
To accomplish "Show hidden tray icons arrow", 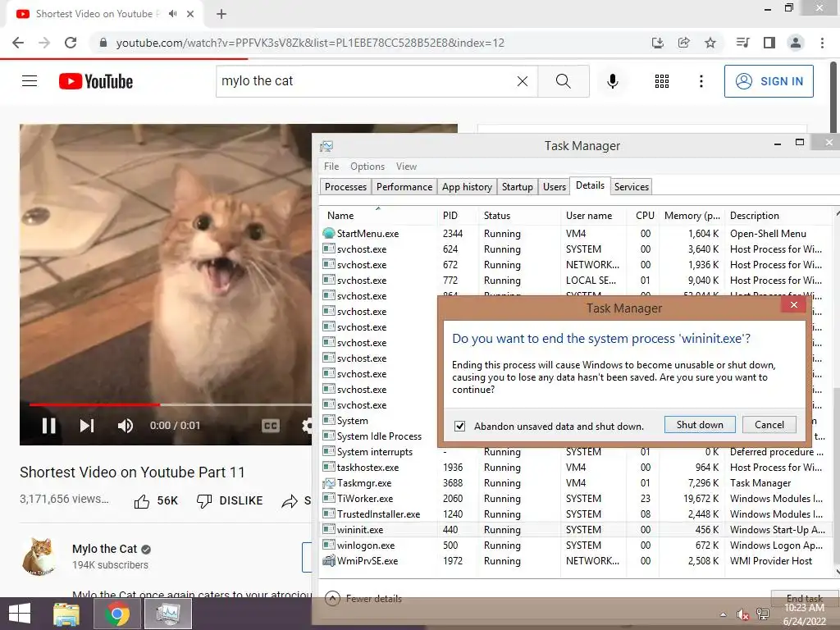I will click(x=724, y=614).
